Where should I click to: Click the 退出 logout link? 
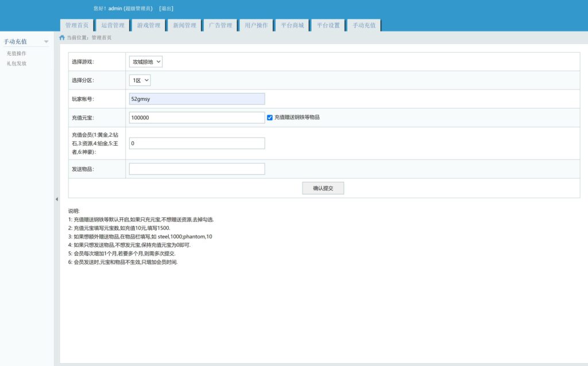[166, 9]
